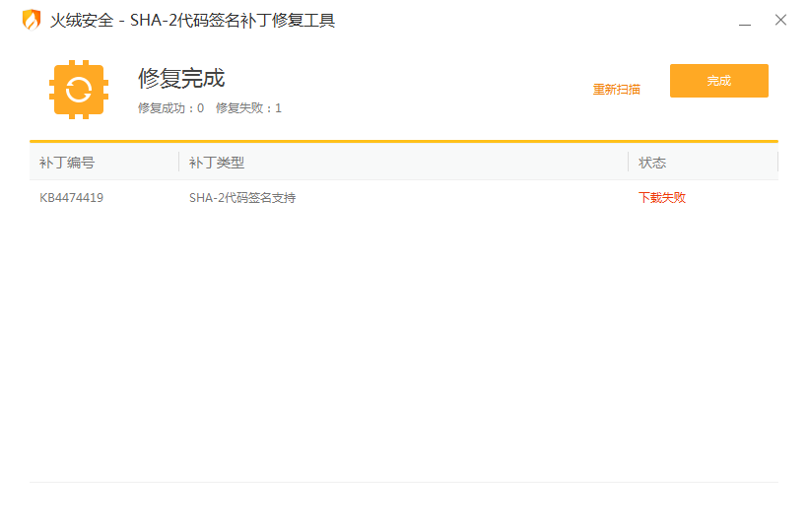
Task: Click the 修复失败：1 counter text
Action: (x=248, y=108)
